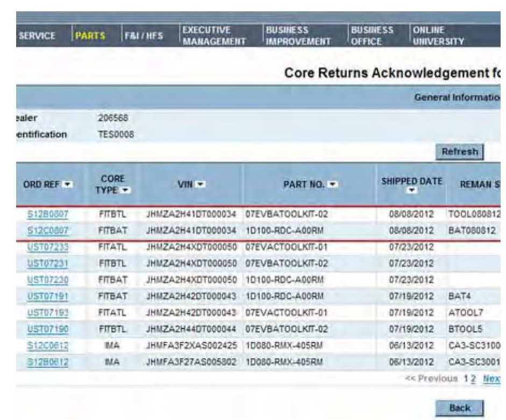Image resolution: width=506 pixels, height=420 pixels.
Task: Open order reference UST07191 link
Action: coord(48,296)
